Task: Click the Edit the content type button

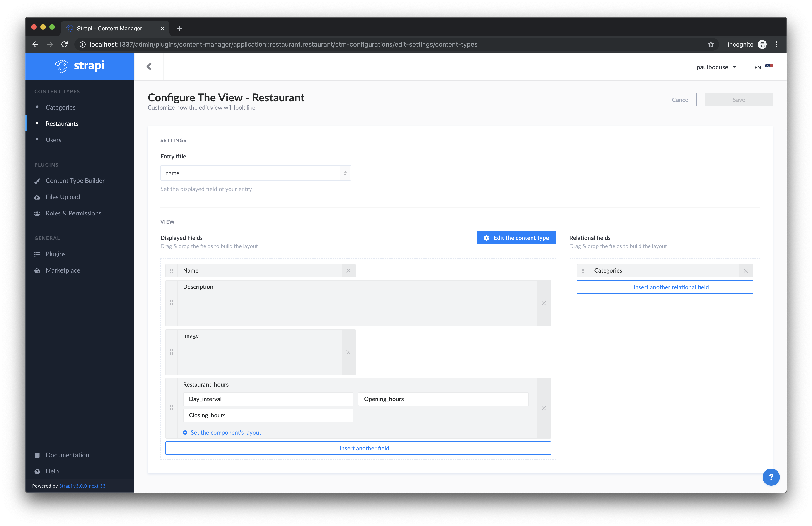Action: pos(516,238)
